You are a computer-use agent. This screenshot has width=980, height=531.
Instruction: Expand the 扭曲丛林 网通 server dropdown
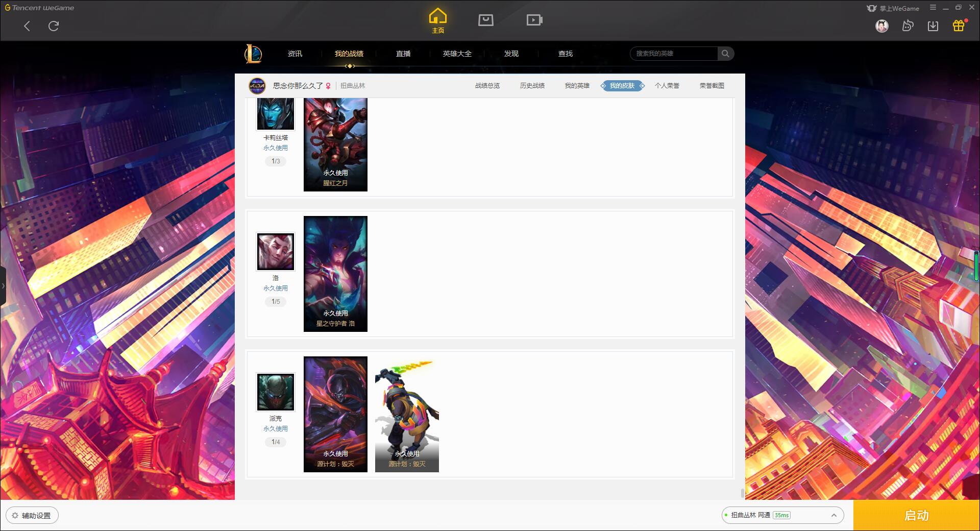point(782,515)
